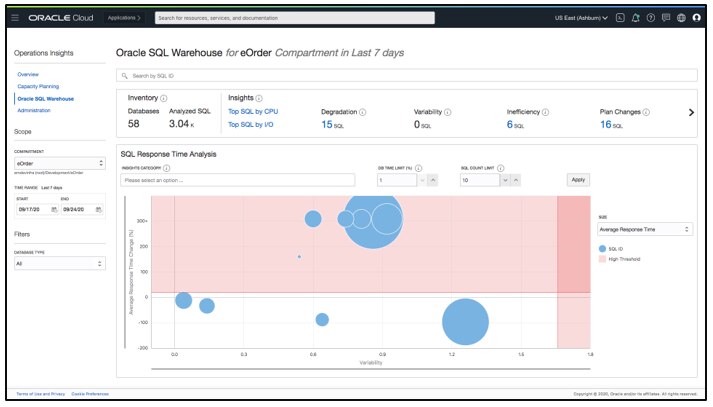This screenshot has width=713, height=407.
Task: Open the Cloud Shell icon
Action: 620,18
